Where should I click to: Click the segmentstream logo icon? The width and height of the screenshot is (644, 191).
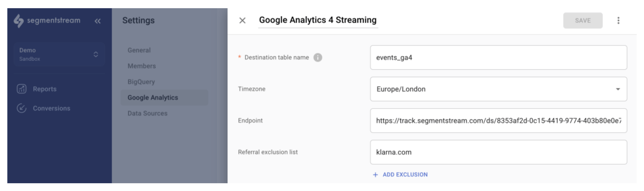coord(19,21)
